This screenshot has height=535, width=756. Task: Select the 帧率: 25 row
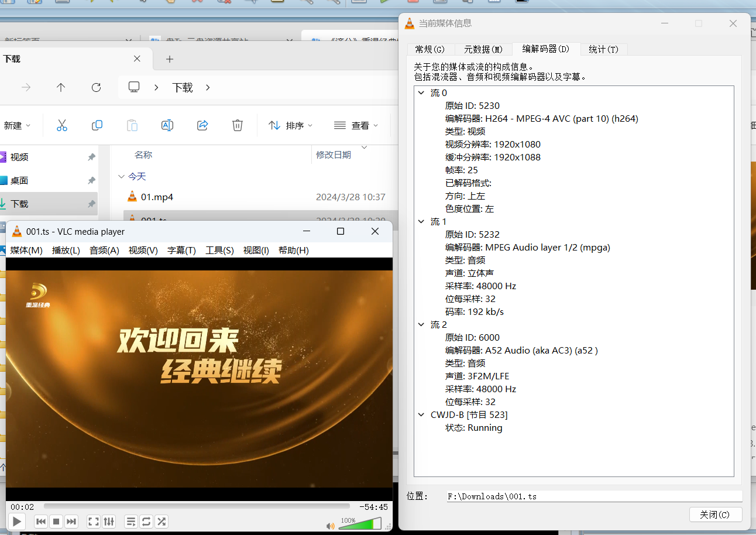pos(461,170)
